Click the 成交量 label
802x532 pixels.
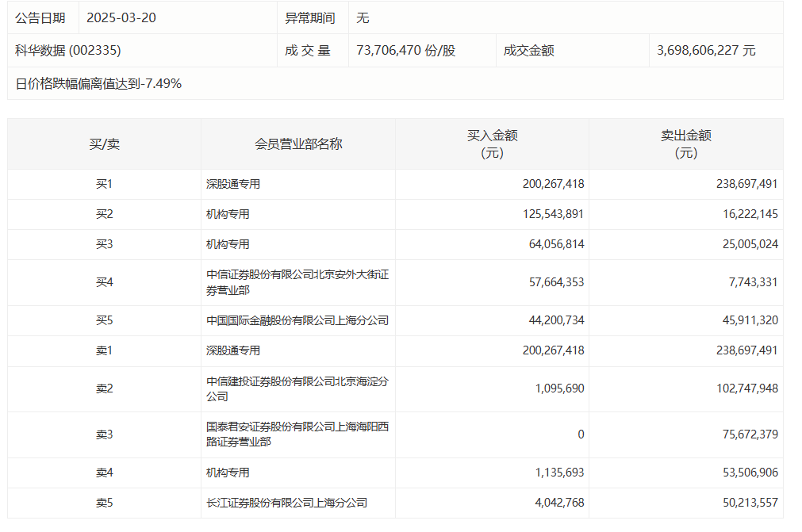point(308,50)
